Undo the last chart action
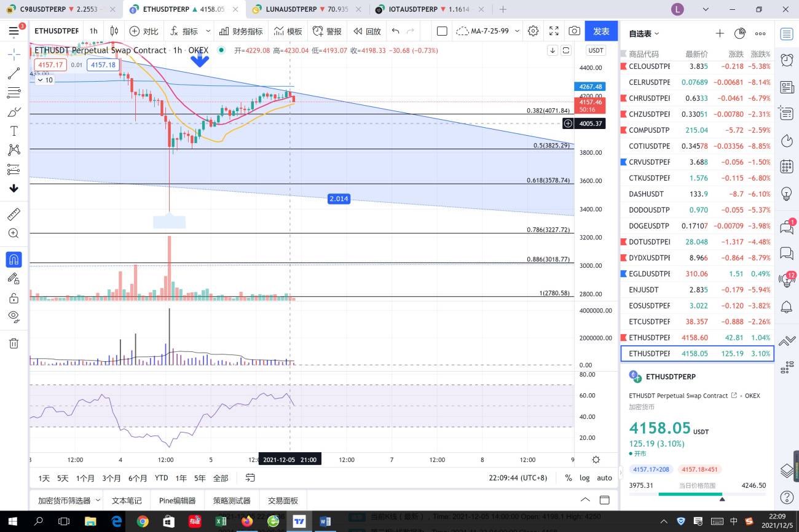 pyautogui.click(x=395, y=31)
